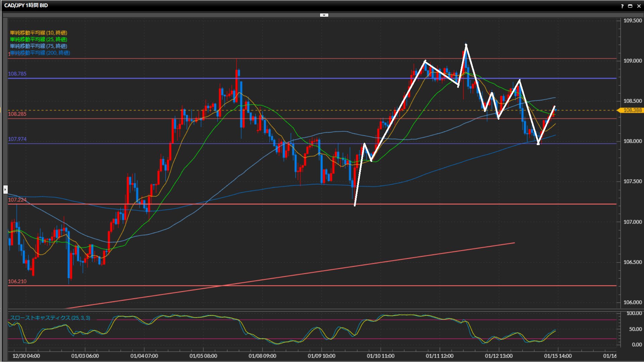Maximize the CAD/JPY chart window
This screenshot has height=362, width=644.
pos(630,6)
